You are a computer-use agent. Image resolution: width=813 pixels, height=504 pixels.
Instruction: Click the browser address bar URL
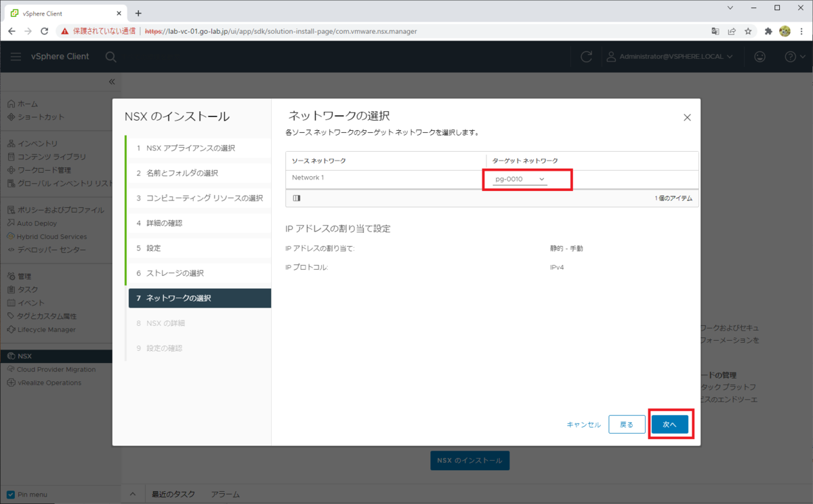click(x=281, y=31)
